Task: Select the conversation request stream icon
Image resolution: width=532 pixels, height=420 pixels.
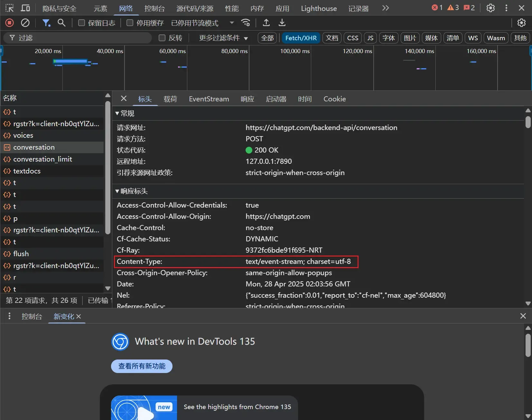Action: click(7, 147)
